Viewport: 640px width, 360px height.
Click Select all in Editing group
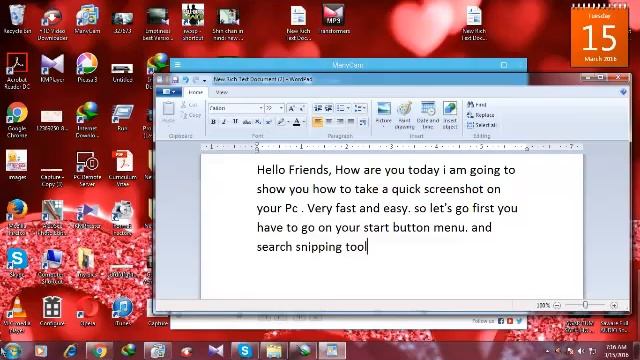482,125
